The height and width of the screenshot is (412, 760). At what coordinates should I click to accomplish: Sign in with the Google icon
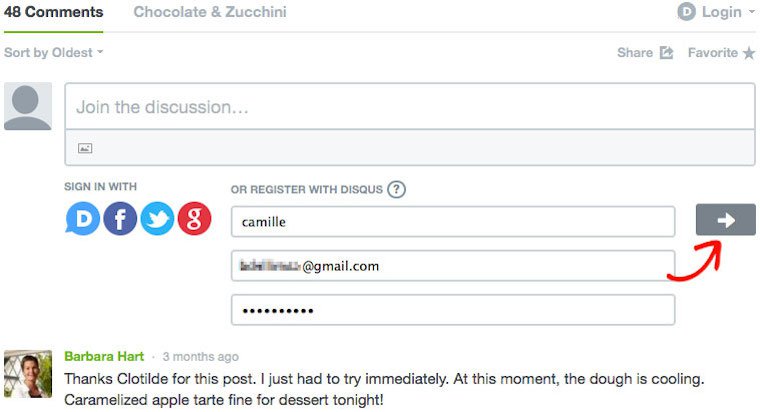coord(194,219)
